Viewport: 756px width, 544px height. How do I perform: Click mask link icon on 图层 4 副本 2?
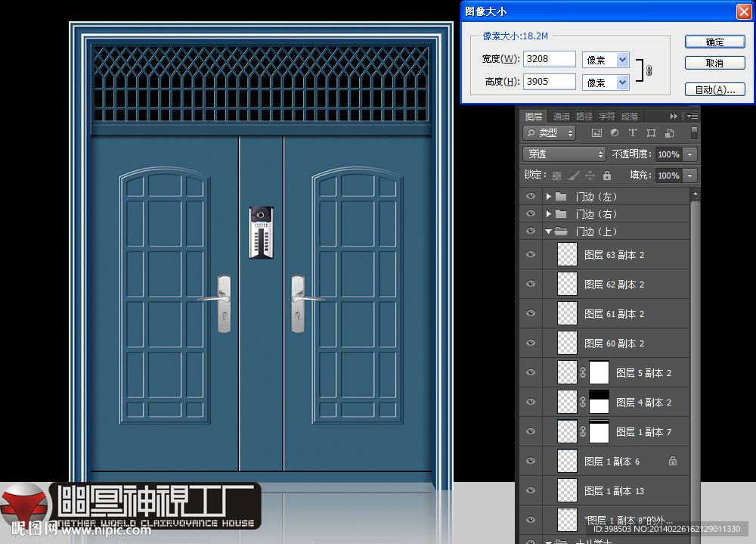(583, 402)
